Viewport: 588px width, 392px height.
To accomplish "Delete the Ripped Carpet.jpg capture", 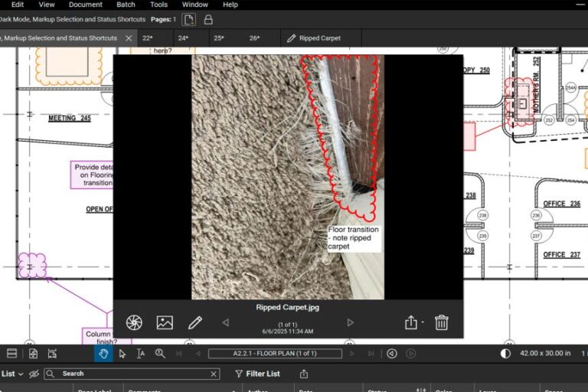I will (442, 322).
